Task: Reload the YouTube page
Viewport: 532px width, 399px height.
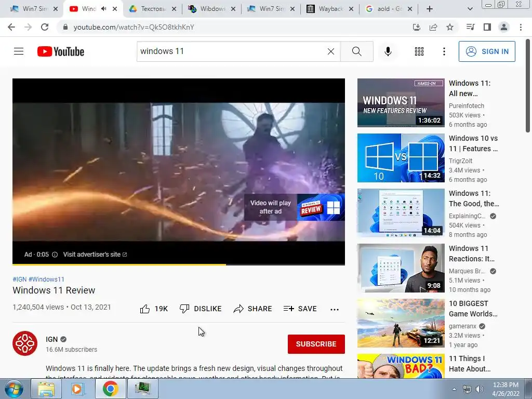Action: point(45,27)
